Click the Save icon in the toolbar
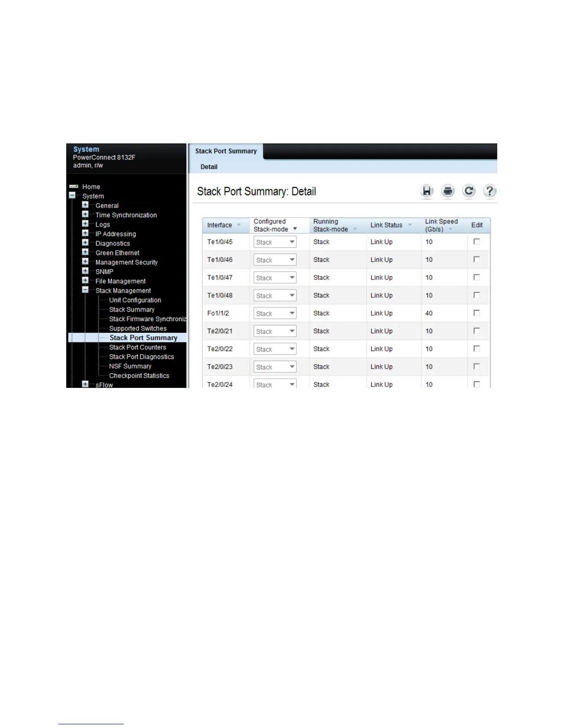This screenshot has width=563, height=728. 427,191
